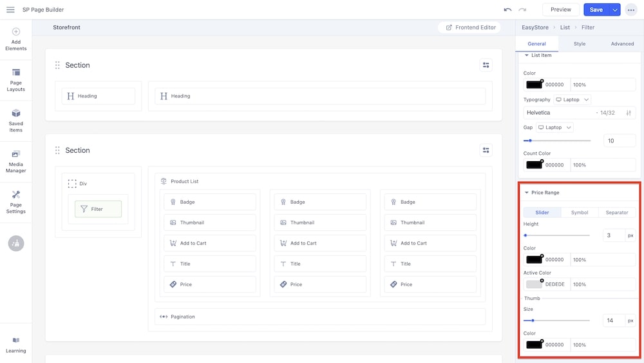Open Media Manager
644x363 pixels.
click(x=16, y=161)
